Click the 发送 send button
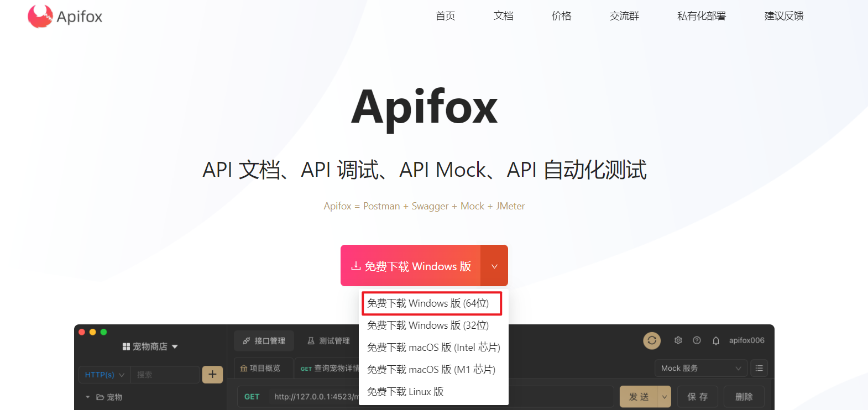 click(x=639, y=397)
